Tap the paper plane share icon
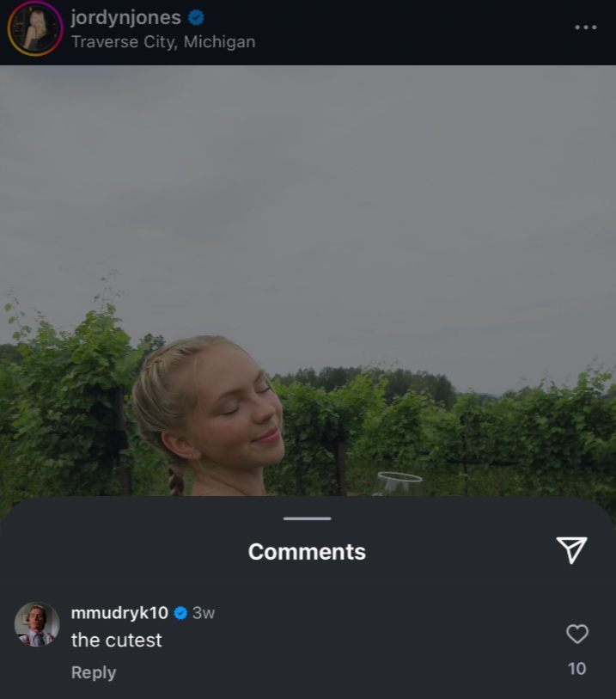Image resolution: width=616 pixels, height=699 pixels. [571, 550]
